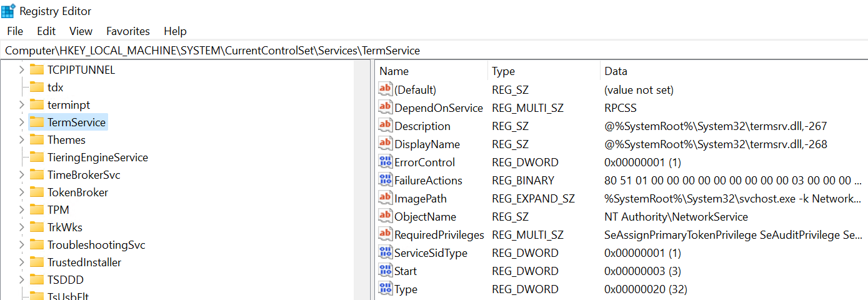The image size is (868, 300).
Task: Select the TieringEngineService folder icon
Action: 37,157
